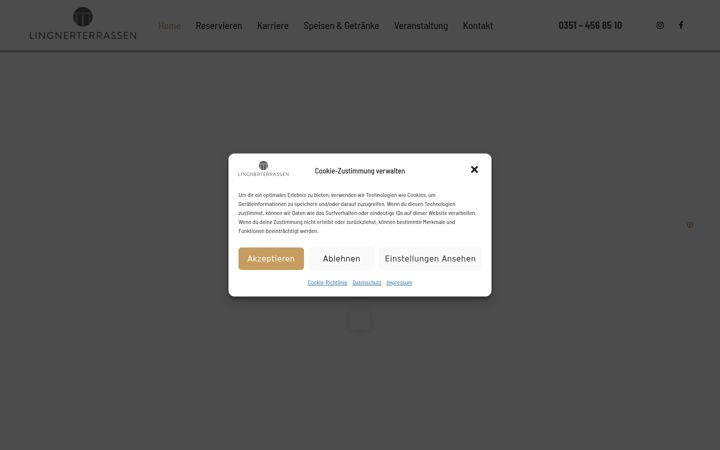Viewport: 720px width, 450px height.
Task: Decline cookies with the Ablehnen button
Action: [x=341, y=259]
